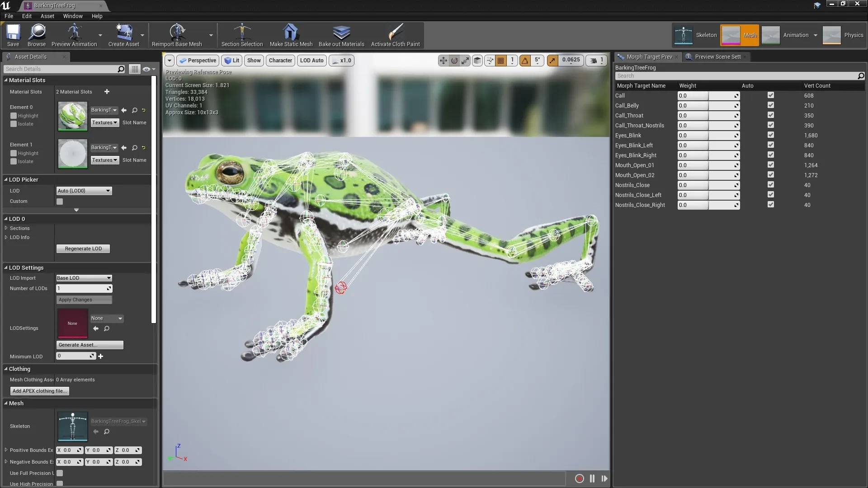The width and height of the screenshot is (868, 488).
Task: Toggle Auto checkbox for Call morph
Action: pos(771,95)
